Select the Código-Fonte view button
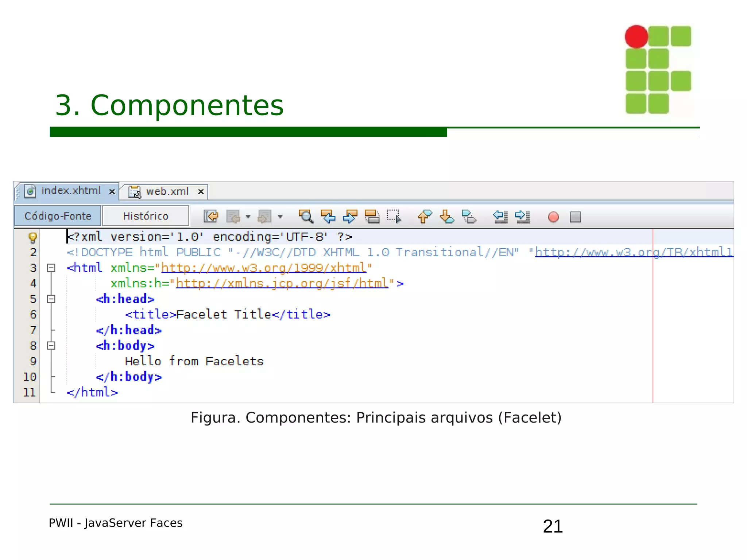Image resolution: width=747 pixels, height=560 pixels. (x=58, y=216)
